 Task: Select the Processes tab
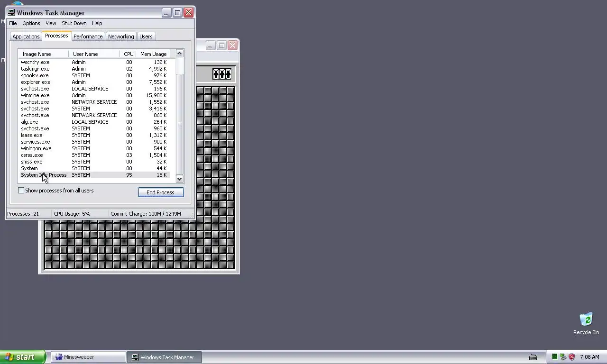56,36
